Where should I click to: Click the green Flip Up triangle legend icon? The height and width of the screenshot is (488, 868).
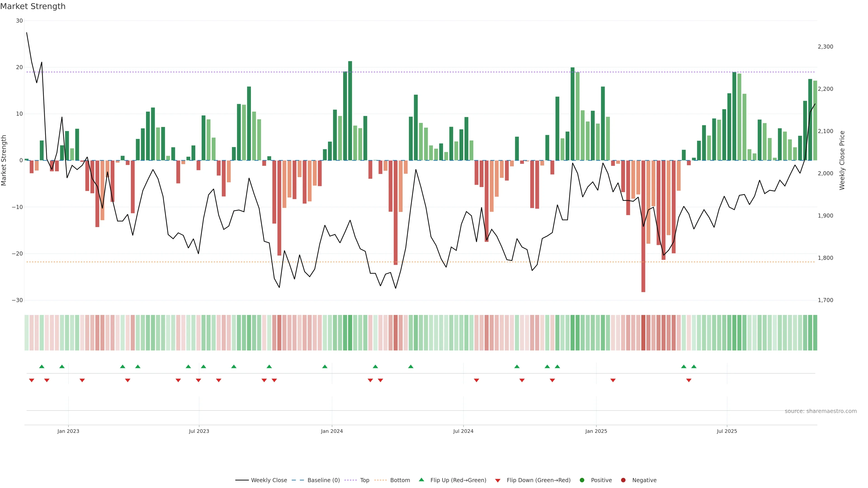coord(421,480)
